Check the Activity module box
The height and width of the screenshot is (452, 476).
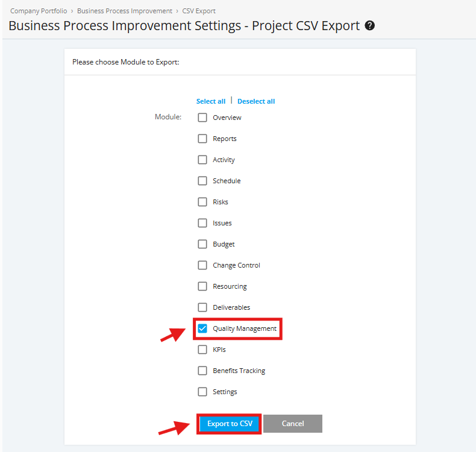coord(202,160)
